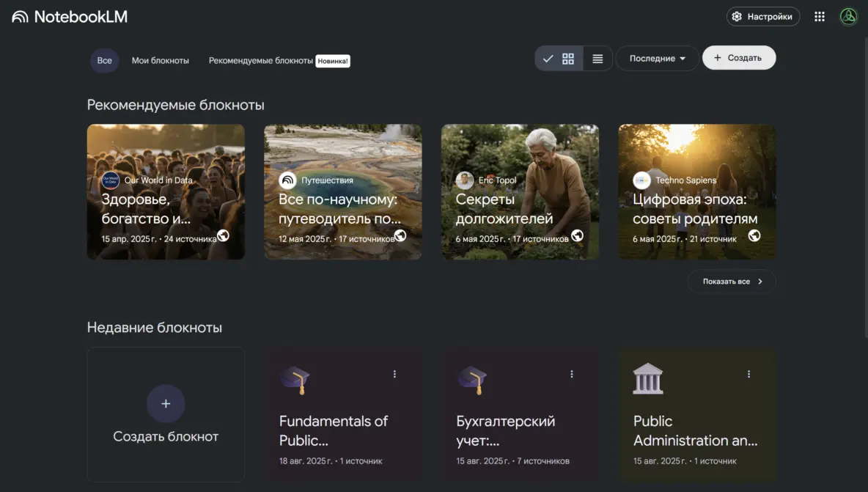The width and height of the screenshot is (868, 492).
Task: Click the Создать button
Action: (738, 58)
